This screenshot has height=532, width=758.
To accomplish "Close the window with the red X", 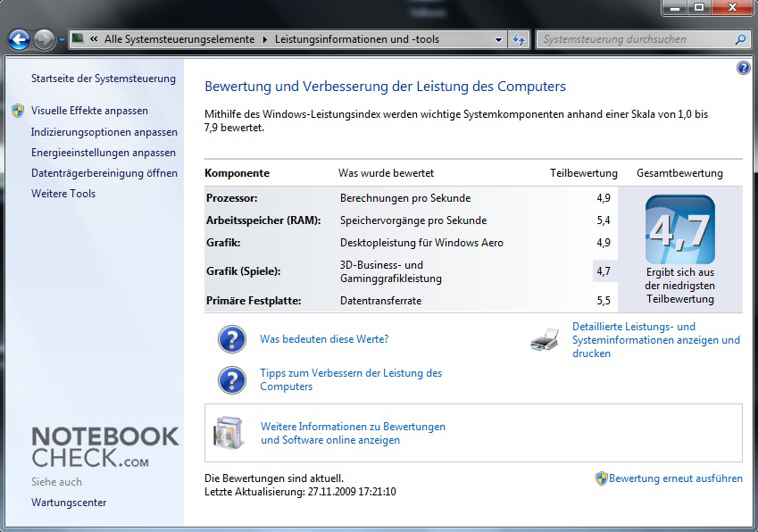I will click(x=732, y=7).
